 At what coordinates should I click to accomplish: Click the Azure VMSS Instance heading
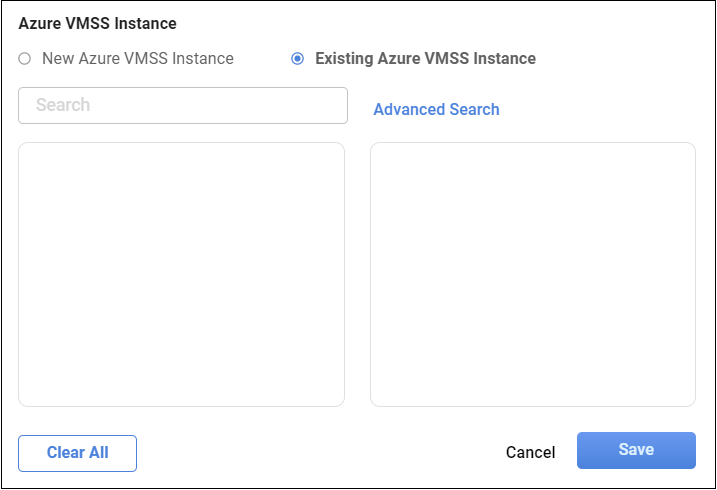pyautogui.click(x=97, y=22)
